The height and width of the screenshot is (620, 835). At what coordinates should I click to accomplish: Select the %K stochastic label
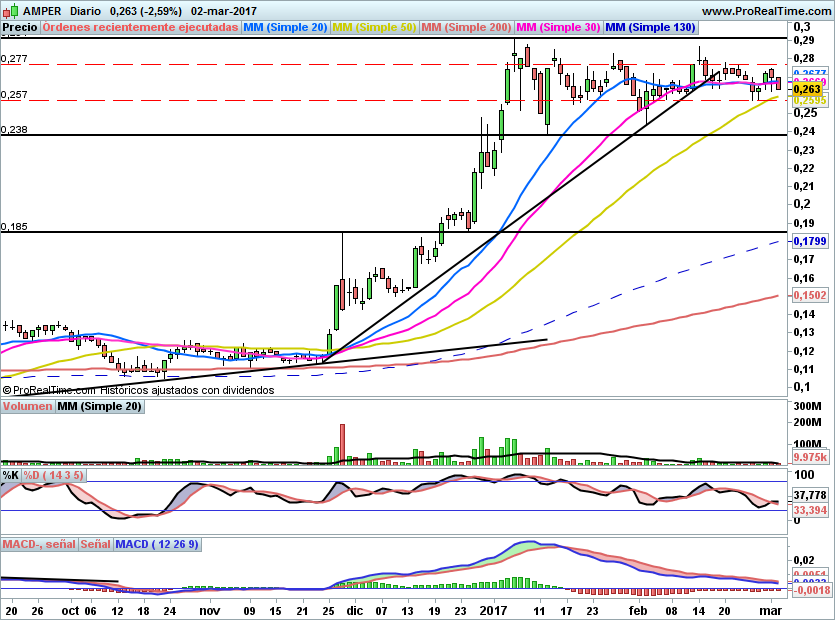11,475
